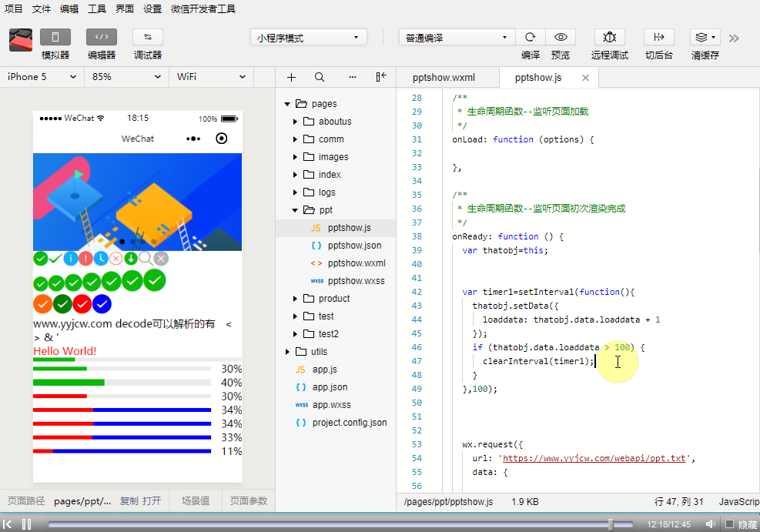Open app.wxss in the file tree
The height and width of the screenshot is (532, 760).
point(336,405)
